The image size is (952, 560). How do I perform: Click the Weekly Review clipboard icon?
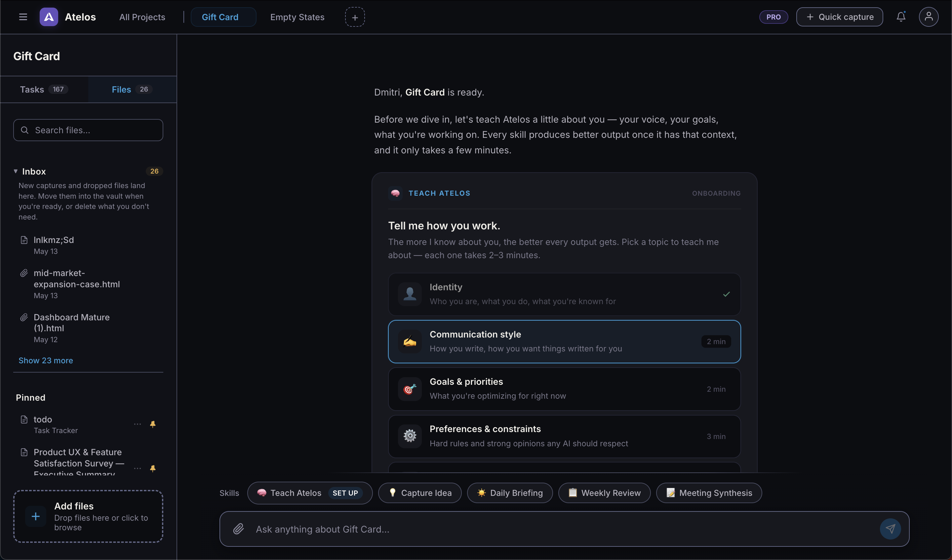point(573,492)
